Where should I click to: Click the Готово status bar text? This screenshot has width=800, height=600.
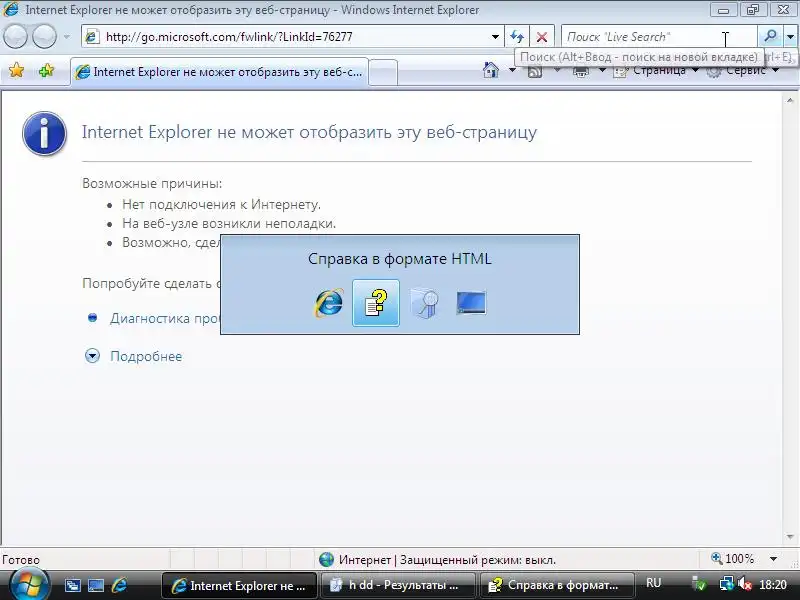(21, 560)
